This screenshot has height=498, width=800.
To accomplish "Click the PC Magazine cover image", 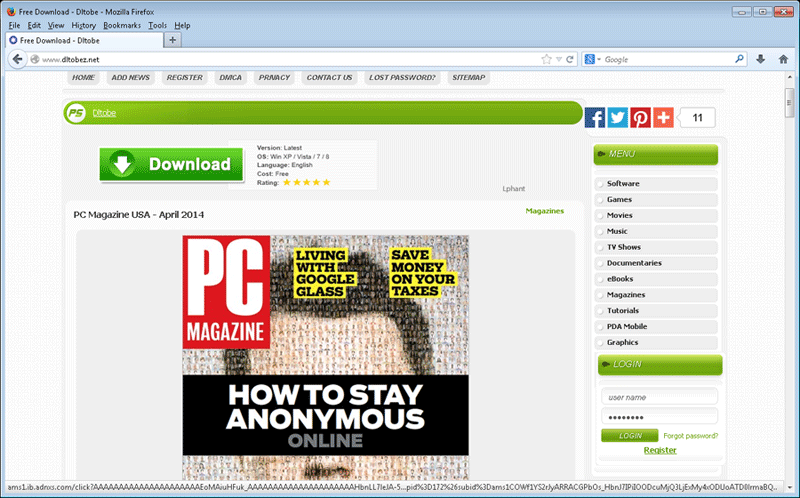I will point(325,355).
